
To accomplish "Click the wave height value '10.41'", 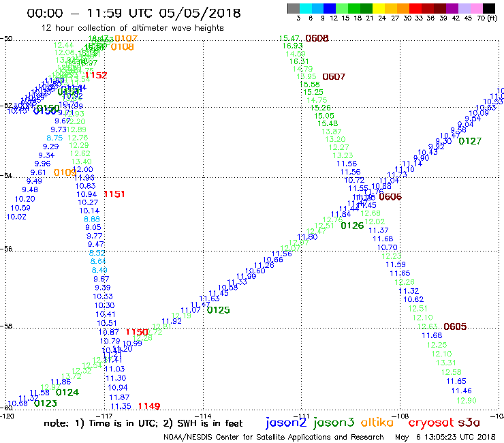I will (106, 314).
